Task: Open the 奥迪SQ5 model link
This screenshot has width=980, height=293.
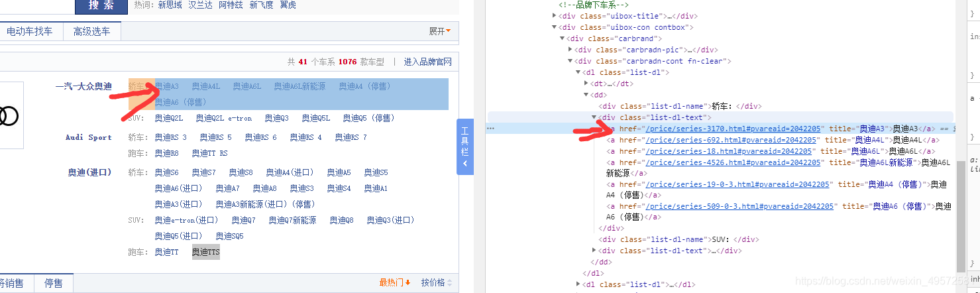Action: [x=230, y=236]
